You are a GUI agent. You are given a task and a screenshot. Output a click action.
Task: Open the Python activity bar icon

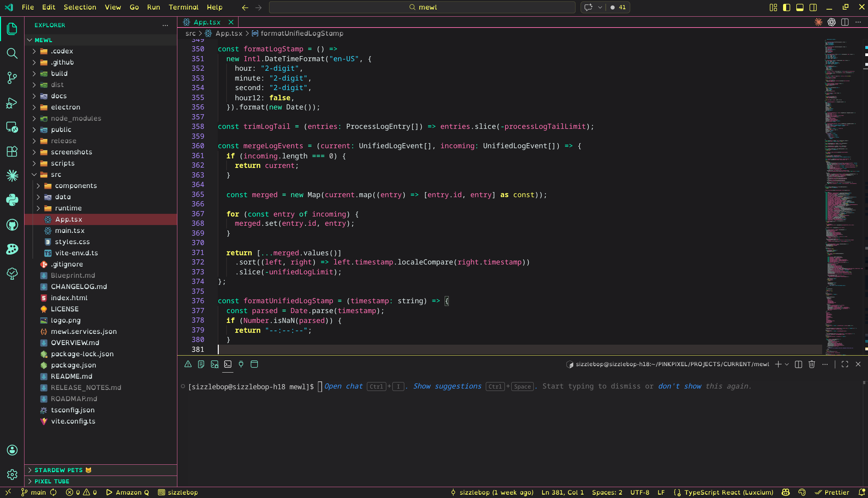click(12, 200)
